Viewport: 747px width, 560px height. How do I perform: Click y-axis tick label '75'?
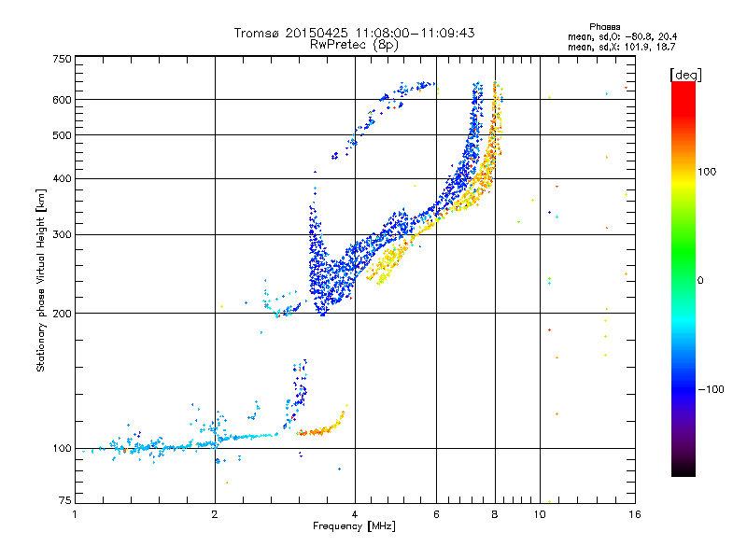click(x=65, y=500)
